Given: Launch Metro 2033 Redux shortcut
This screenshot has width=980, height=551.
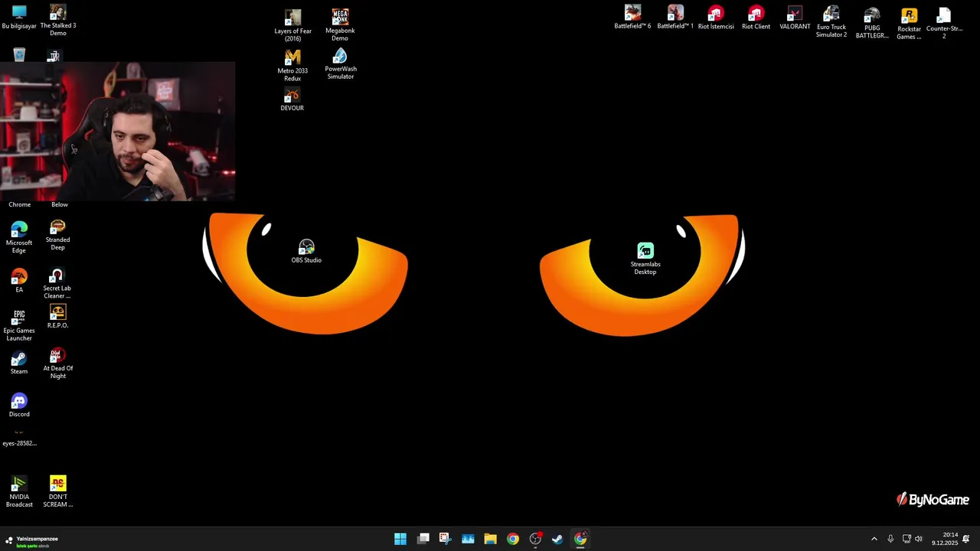Looking at the screenshot, I should point(292,66).
